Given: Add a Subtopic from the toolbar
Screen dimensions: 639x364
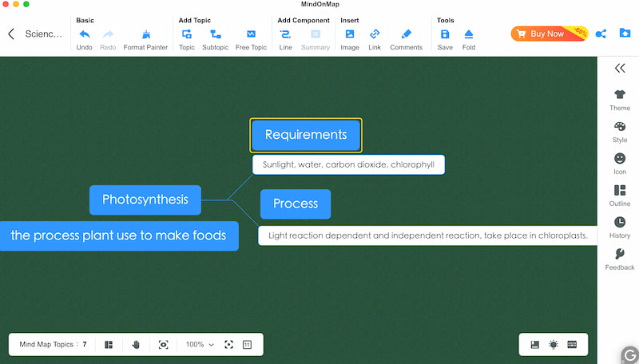Looking at the screenshot, I should point(215,34).
